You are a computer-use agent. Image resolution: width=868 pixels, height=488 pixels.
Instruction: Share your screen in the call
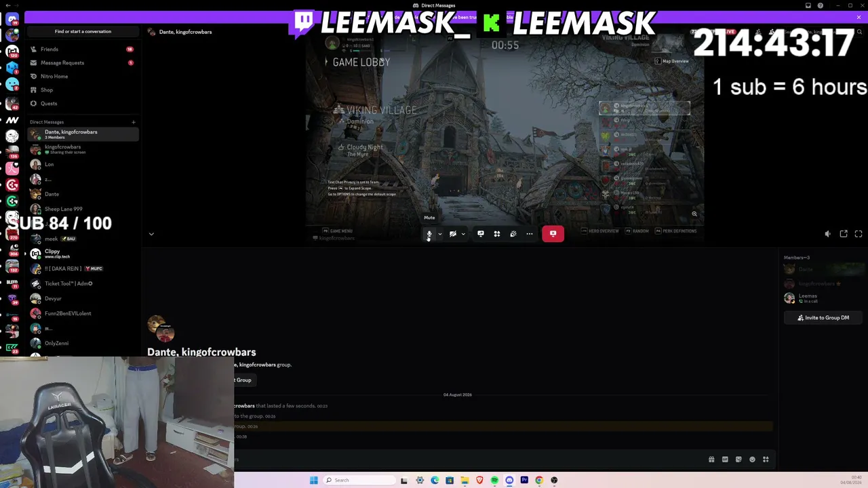(481, 234)
